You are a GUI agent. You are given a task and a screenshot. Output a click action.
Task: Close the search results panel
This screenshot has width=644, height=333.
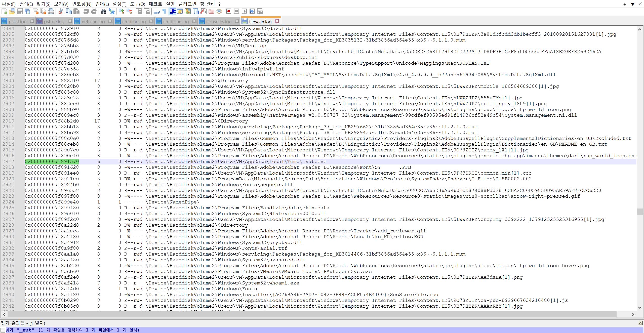point(640,323)
